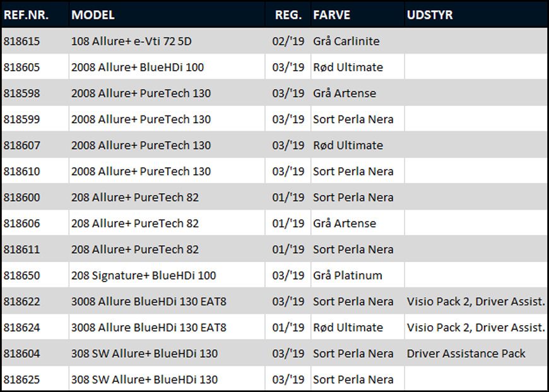
Task: Click the REG. column header
Action: [288, 15]
